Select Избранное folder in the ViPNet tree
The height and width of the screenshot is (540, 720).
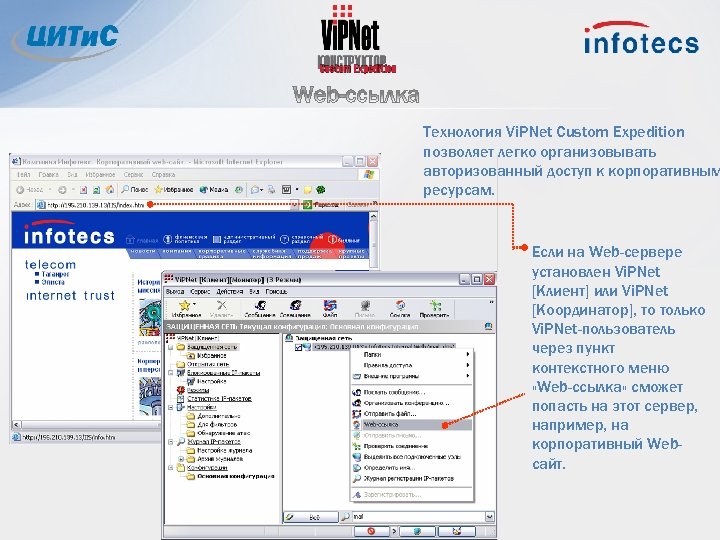(212, 356)
